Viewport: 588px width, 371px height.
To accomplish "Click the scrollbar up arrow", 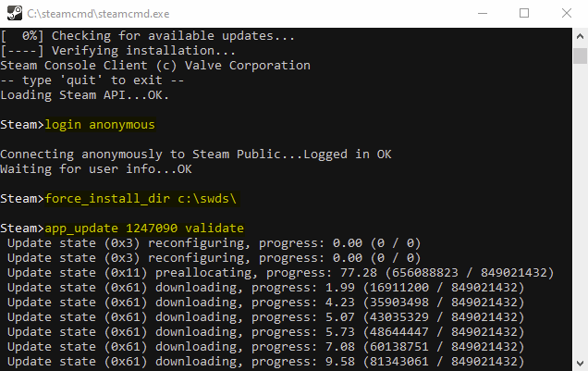I will (x=580, y=35).
